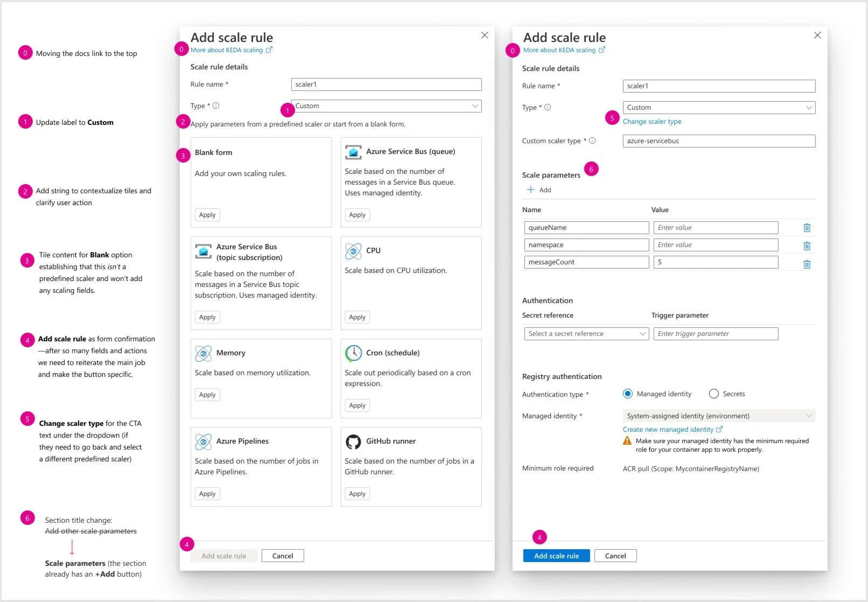Viewport: 868px width, 602px height.
Task: Apply the Cron (schedule) scaler
Action: 357,405
